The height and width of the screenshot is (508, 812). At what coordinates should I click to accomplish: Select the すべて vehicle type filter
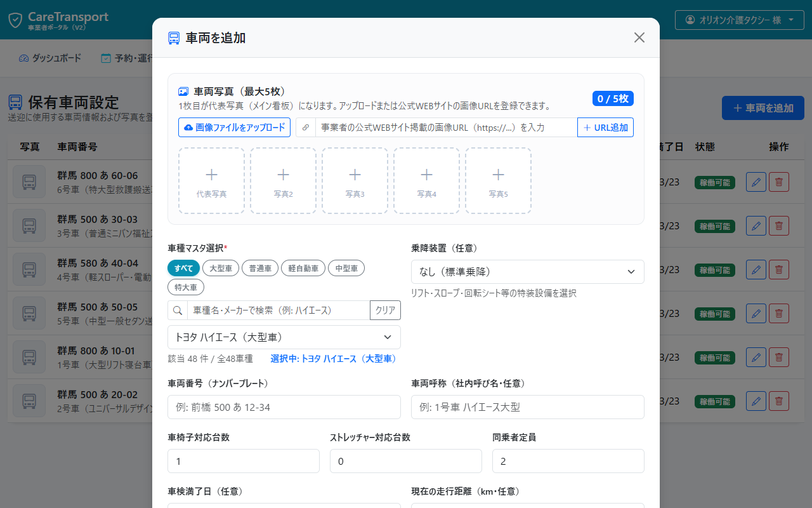coord(184,269)
